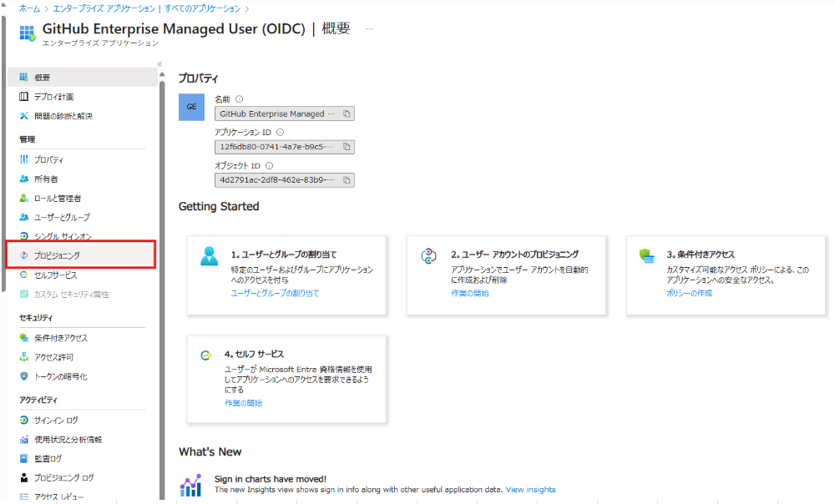Click the アクセス許可 sidebar icon
This screenshot has height=504, width=835.
coord(24,357)
